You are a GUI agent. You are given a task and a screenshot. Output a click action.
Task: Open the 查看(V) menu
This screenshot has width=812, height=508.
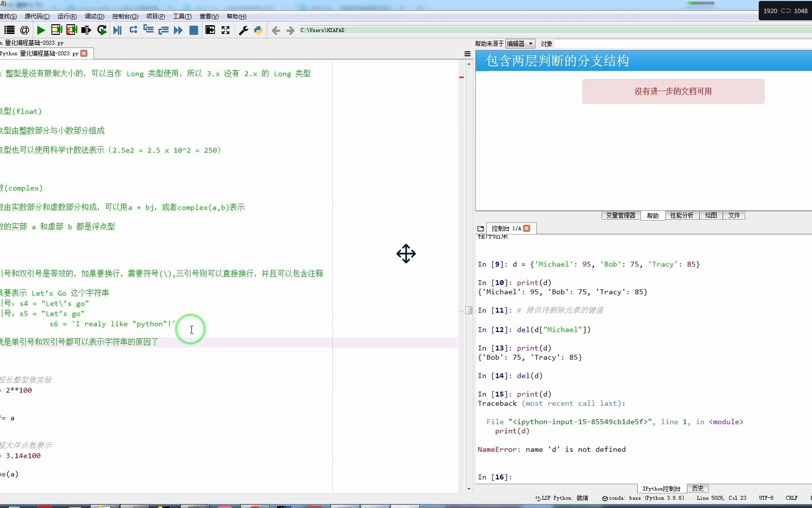tap(209, 16)
